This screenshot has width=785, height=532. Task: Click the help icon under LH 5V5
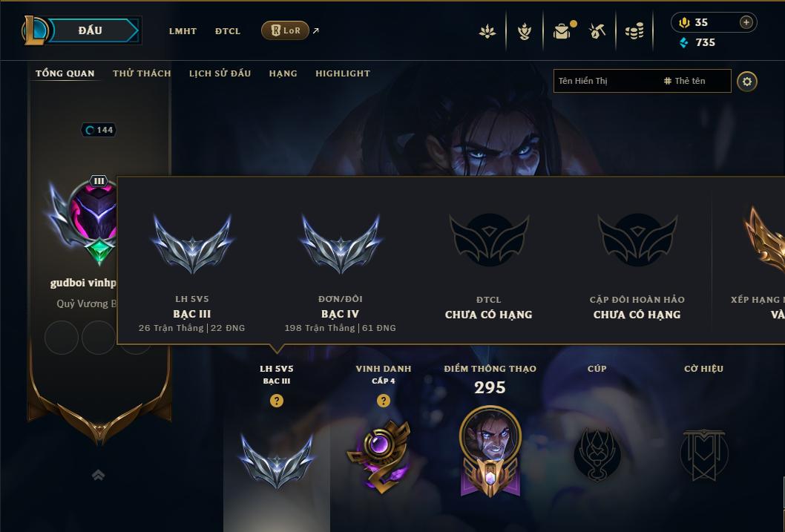pyautogui.click(x=276, y=401)
